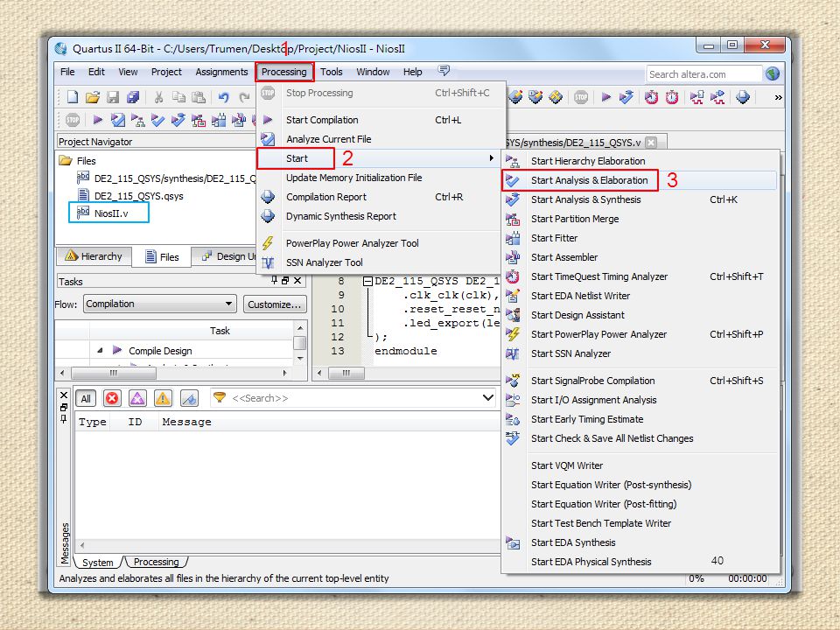Choose Compilation Report from Processing menu
Screen dimensions: 840x630
pos(381,197)
